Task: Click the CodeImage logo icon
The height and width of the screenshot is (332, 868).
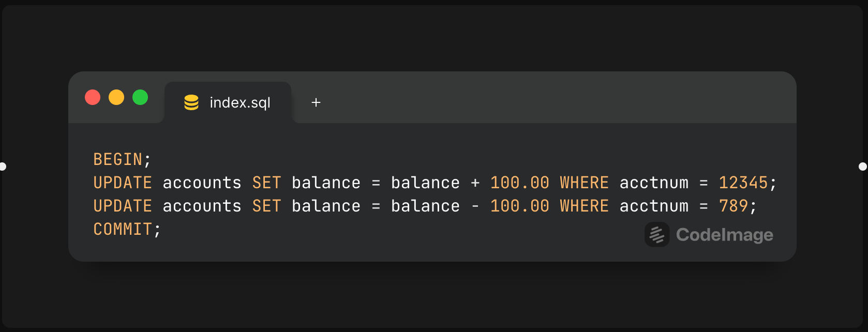Action: coord(657,235)
